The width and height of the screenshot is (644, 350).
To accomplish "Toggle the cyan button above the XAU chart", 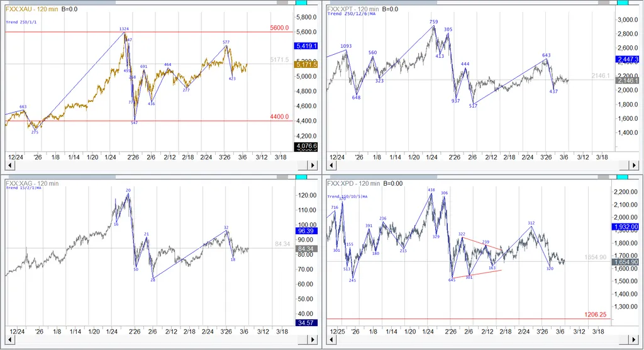I will point(301,4).
